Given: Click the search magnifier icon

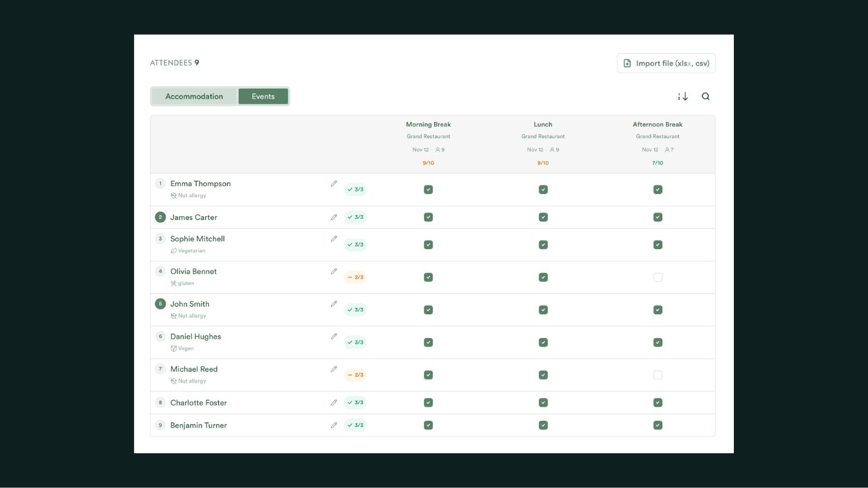Looking at the screenshot, I should pos(706,96).
